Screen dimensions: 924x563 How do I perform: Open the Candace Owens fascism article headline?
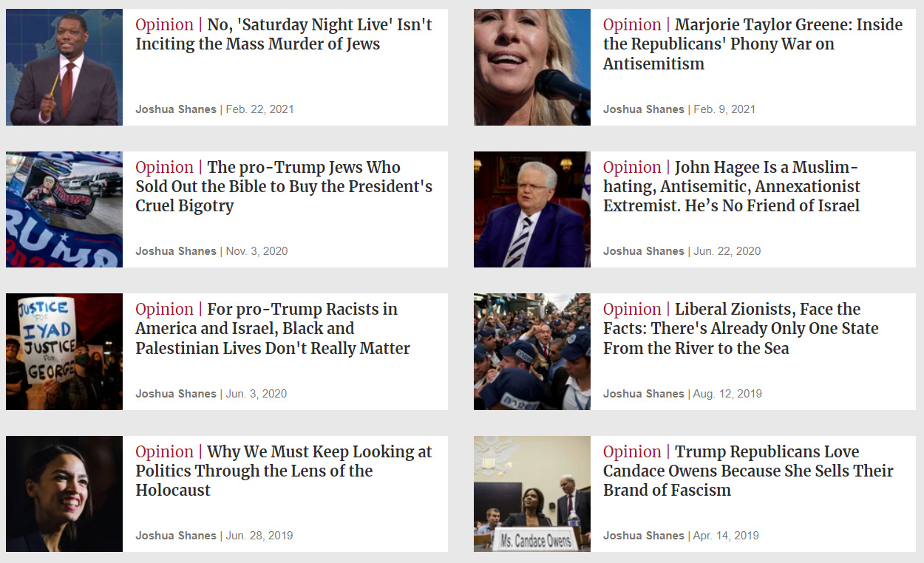(x=748, y=471)
